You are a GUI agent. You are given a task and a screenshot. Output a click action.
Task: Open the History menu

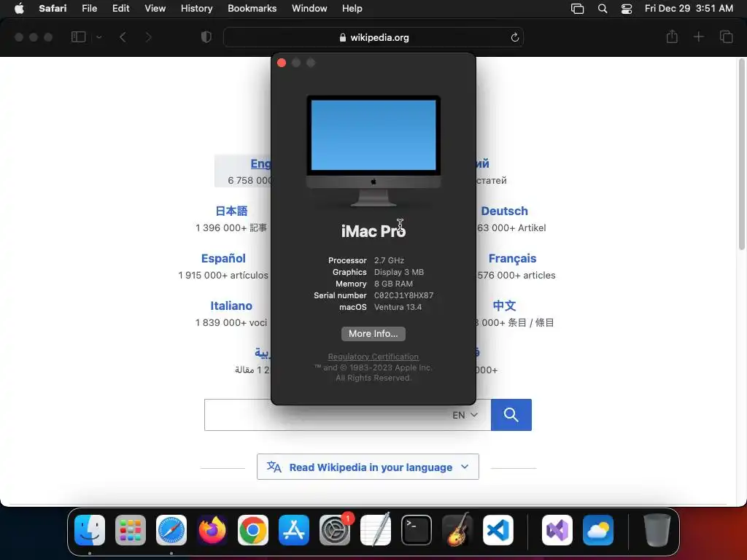click(196, 8)
